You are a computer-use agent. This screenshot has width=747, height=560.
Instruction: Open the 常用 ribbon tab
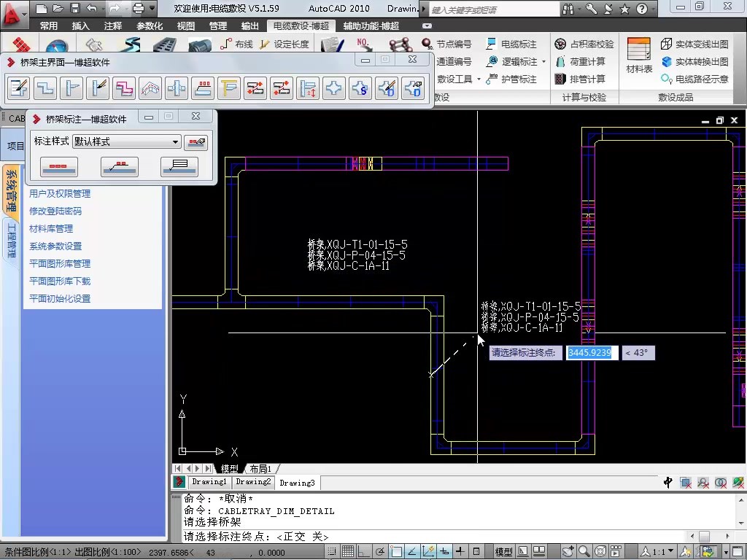[x=49, y=26]
